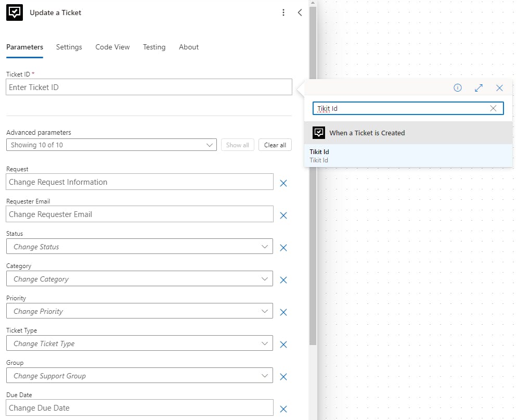Select the Tikit Id dynamic content item
This screenshot has width=517, height=420.
pyautogui.click(x=408, y=156)
